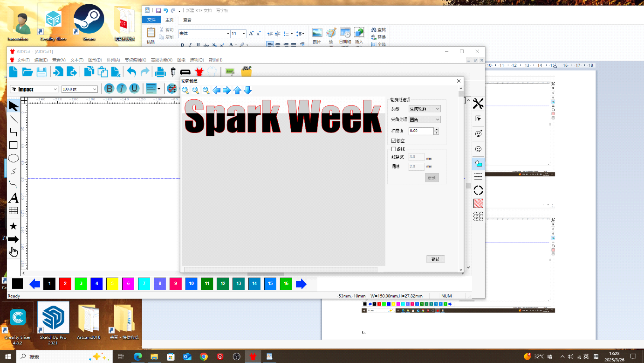
Task: Open WordPad font name dropdown 宋体
Action: [228, 34]
